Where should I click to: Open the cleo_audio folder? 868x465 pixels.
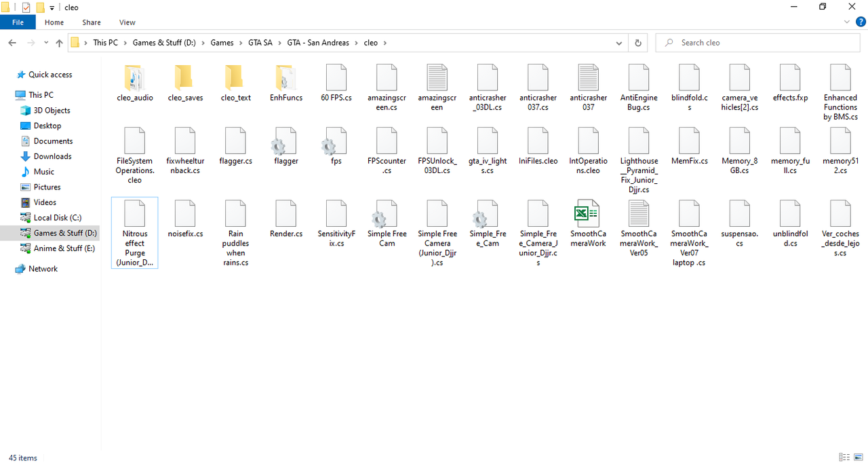[x=134, y=83]
